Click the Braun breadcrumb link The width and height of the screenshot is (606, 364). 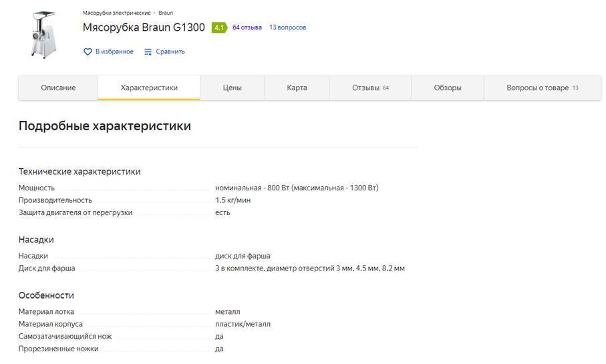[x=166, y=13]
